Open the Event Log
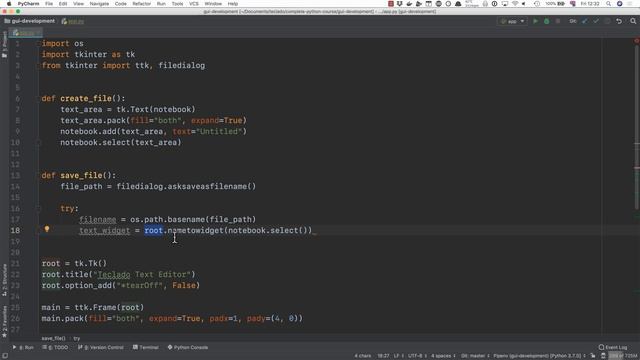The image size is (640, 360). 613,347
